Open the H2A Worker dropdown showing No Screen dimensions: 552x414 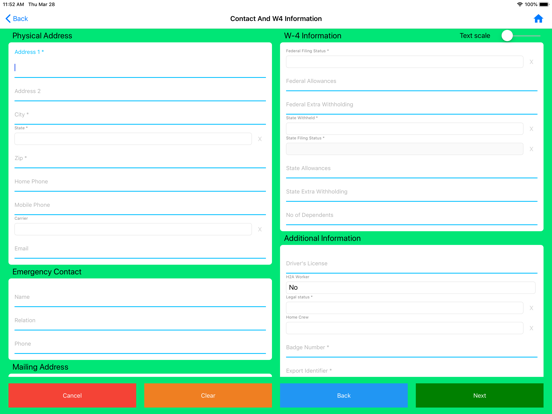[410, 288]
